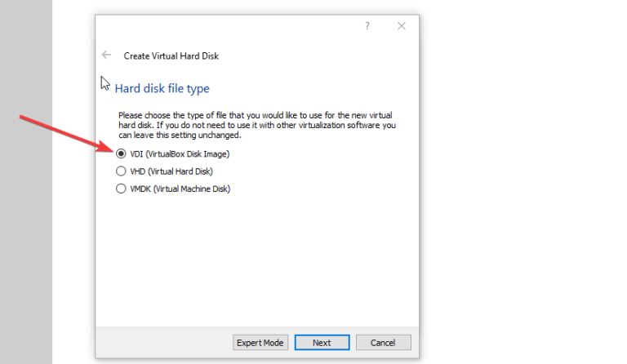Open help with the question mark icon
The width and height of the screenshot is (627, 364).
(367, 26)
